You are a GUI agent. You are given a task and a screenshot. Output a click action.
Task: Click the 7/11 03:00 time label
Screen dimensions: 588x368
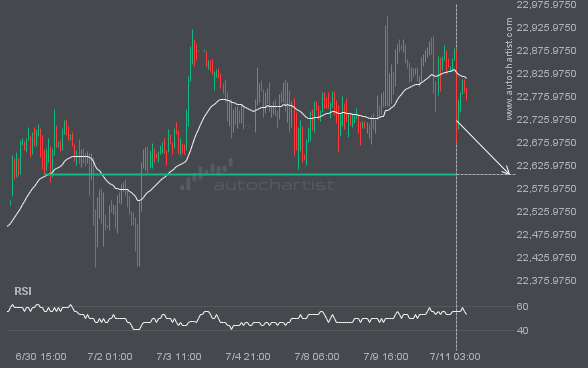455,356
